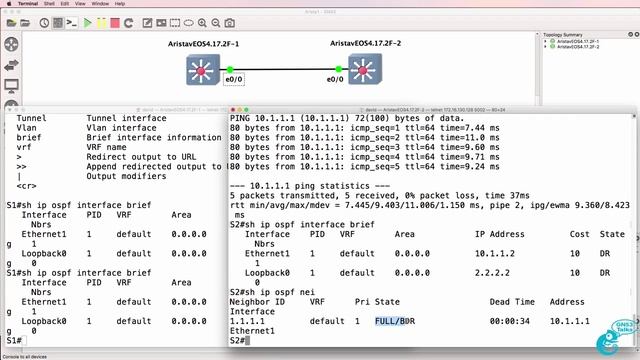Click the S2# prompt in the front terminal
Screen dimensions: 640x360
click(x=237, y=340)
